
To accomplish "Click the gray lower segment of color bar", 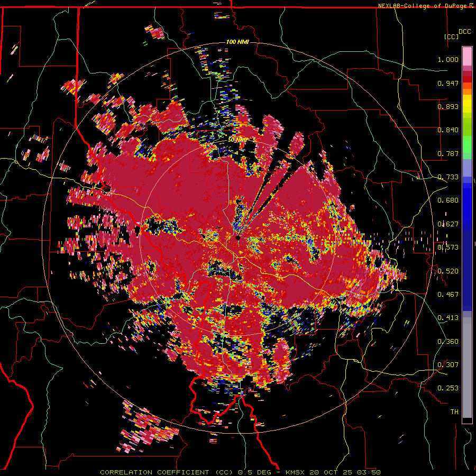I will [x=467, y=368].
